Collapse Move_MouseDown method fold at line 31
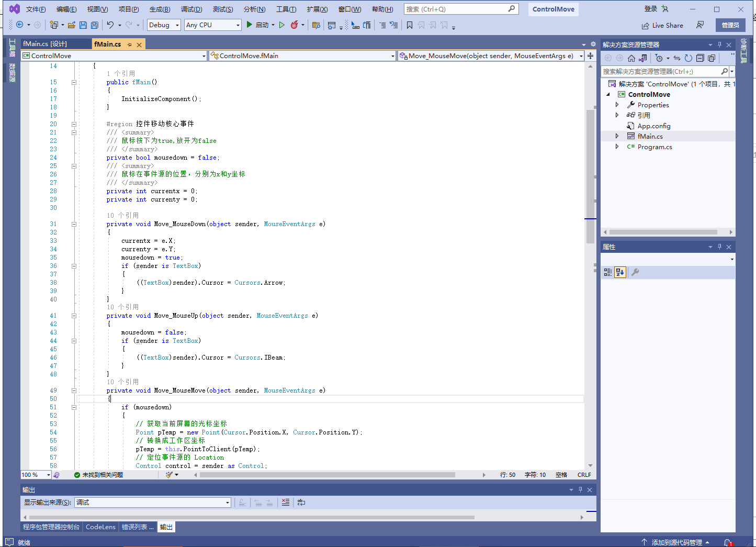The image size is (756, 547). coord(74,224)
